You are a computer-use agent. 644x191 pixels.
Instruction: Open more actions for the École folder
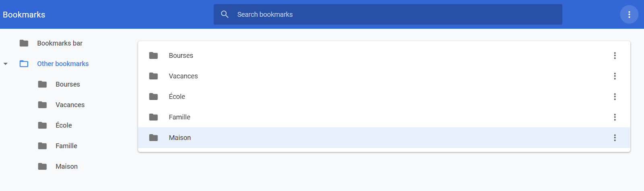coord(615,97)
